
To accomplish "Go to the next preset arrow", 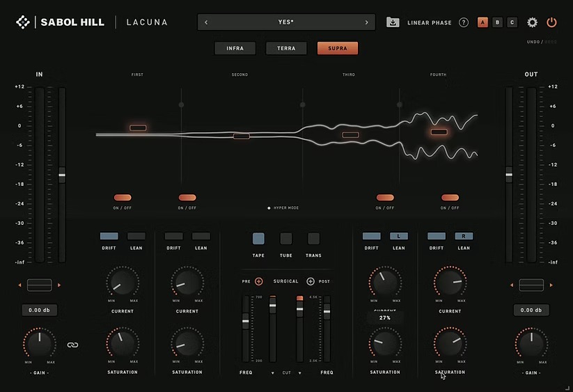I will coord(366,22).
